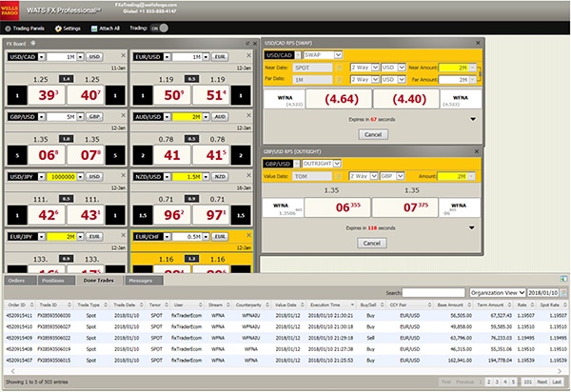The image size is (571, 392).
Task: Edit the Near Amount field
Action: 454,68
